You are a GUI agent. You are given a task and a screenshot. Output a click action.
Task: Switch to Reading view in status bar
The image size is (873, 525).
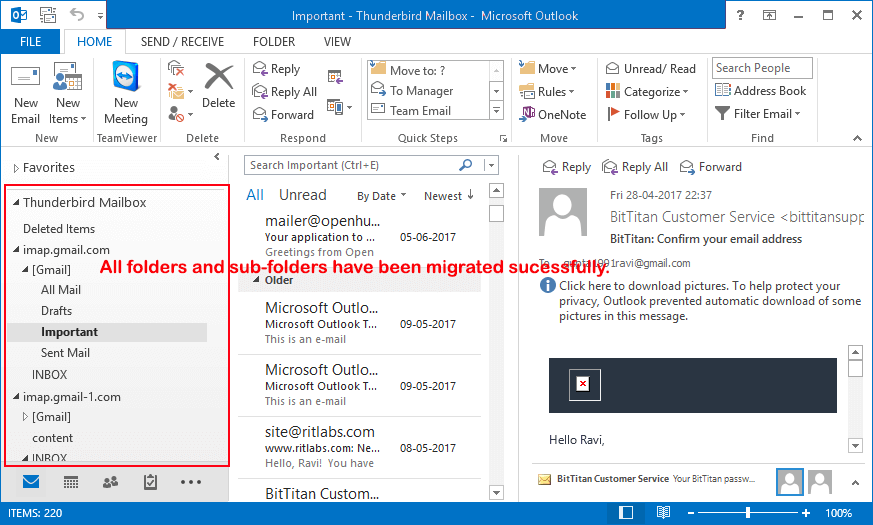coord(663,513)
